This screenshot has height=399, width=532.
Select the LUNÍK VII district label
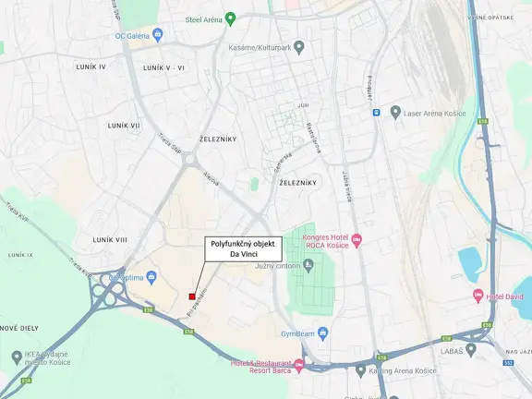pos(124,126)
